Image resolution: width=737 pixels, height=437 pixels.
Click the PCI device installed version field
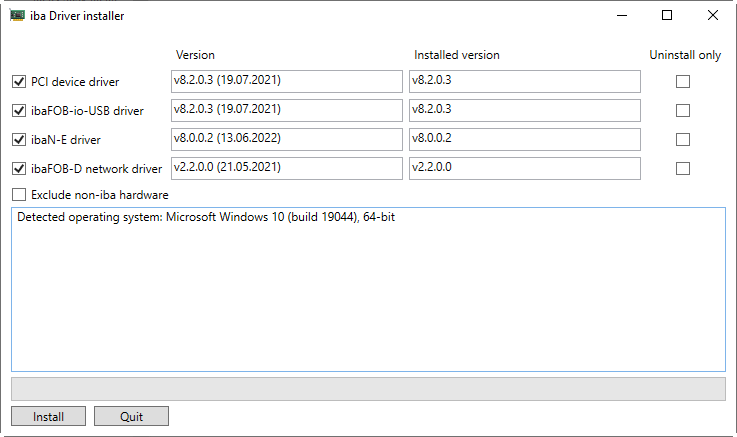tap(524, 81)
